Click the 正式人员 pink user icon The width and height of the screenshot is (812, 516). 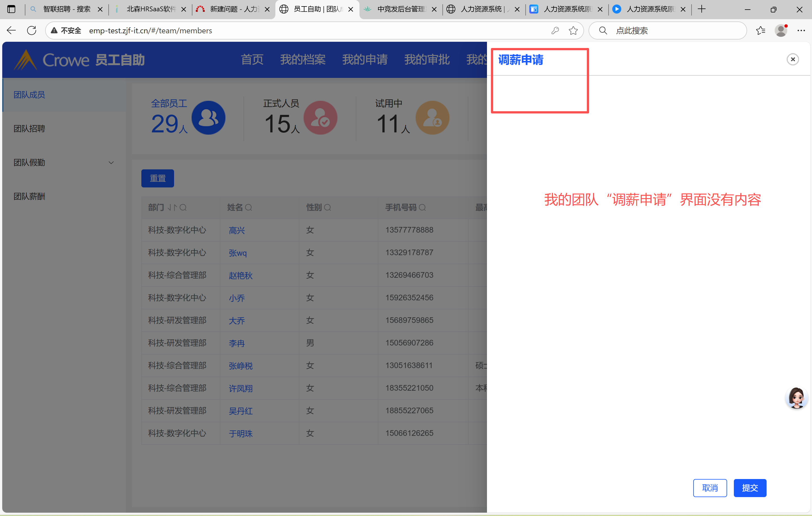pos(320,118)
